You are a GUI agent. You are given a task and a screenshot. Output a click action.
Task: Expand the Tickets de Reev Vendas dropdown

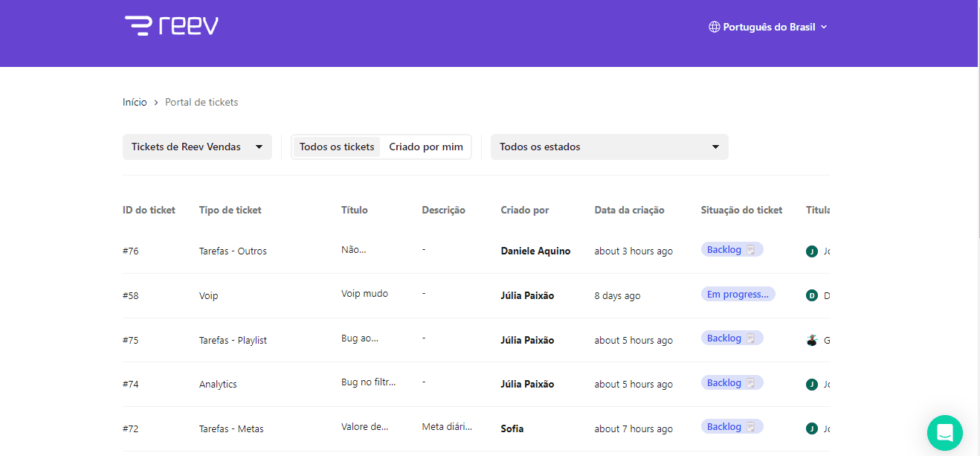tap(197, 147)
